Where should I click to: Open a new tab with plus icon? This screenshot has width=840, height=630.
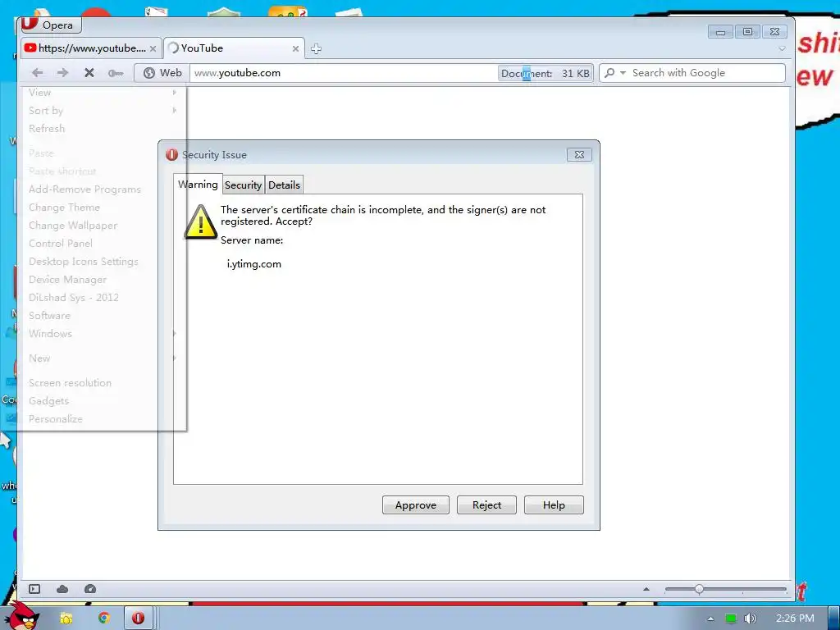pos(316,48)
